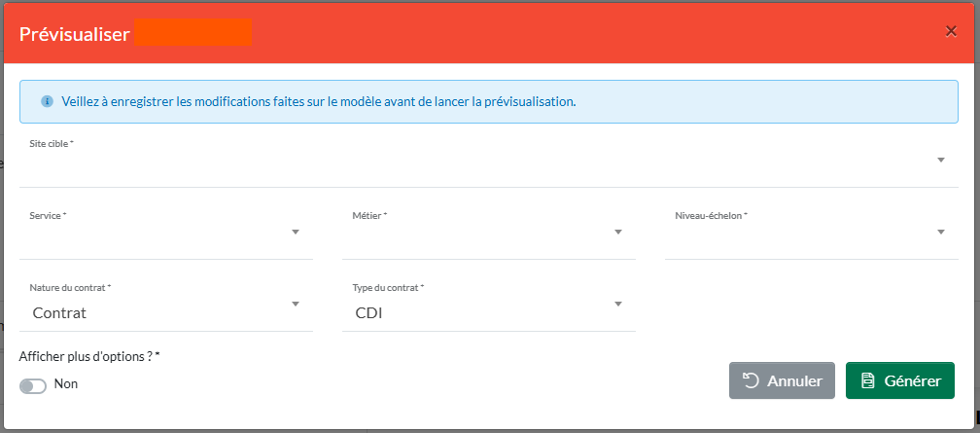Click inside the Niveau-échelon field
The image size is (980, 433).
797,235
